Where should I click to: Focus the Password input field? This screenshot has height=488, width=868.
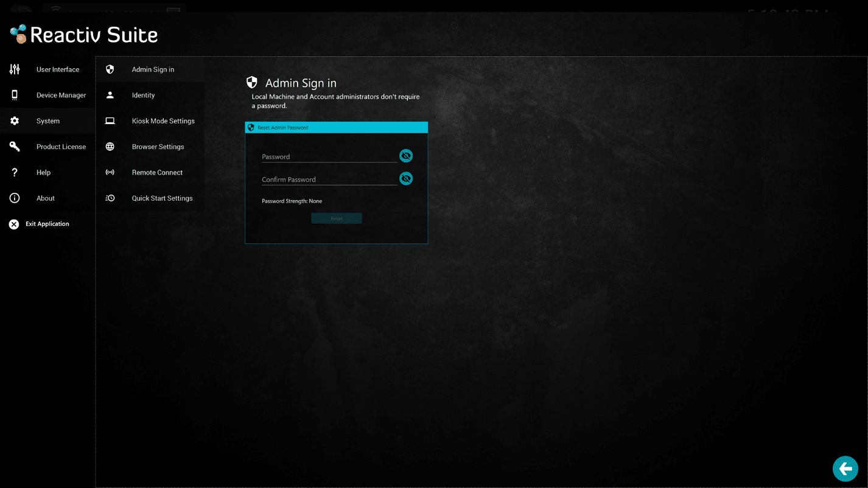pyautogui.click(x=329, y=156)
